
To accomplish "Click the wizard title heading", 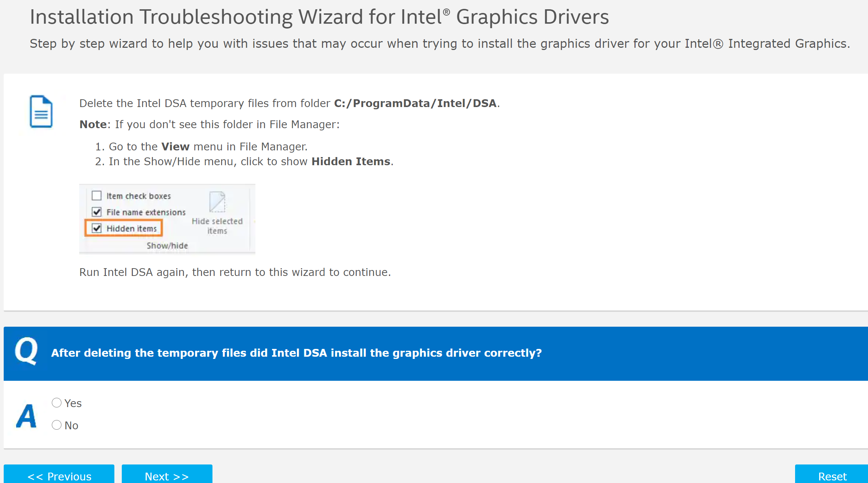I will point(319,17).
